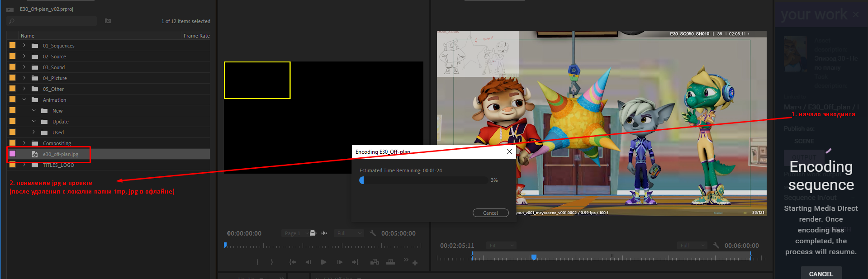This screenshot has width=868, height=279.
Task: Click the parent bin navigation icon
Action: click(x=10, y=9)
